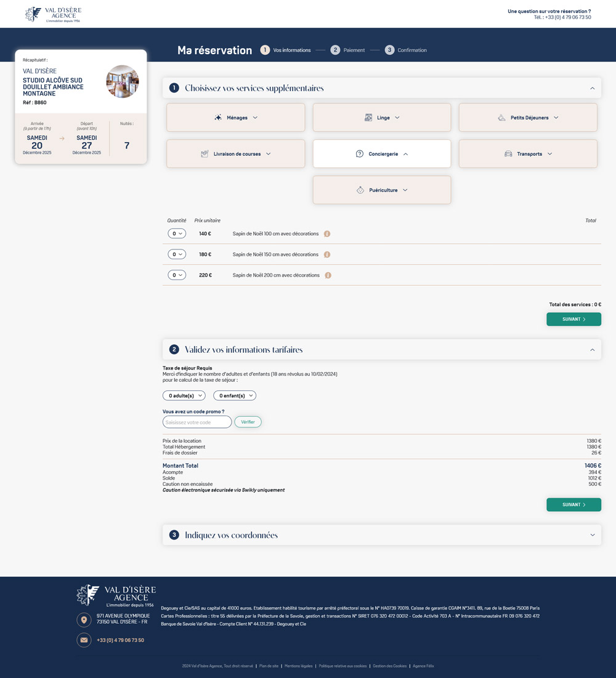
Task: Go to the Confirmation step
Action: 405,50
